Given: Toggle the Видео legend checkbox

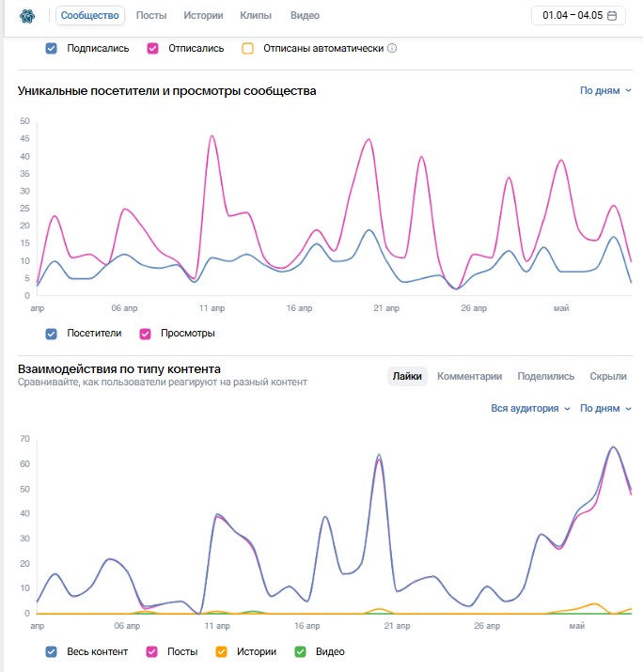Looking at the screenshot, I should pyautogui.click(x=300, y=652).
